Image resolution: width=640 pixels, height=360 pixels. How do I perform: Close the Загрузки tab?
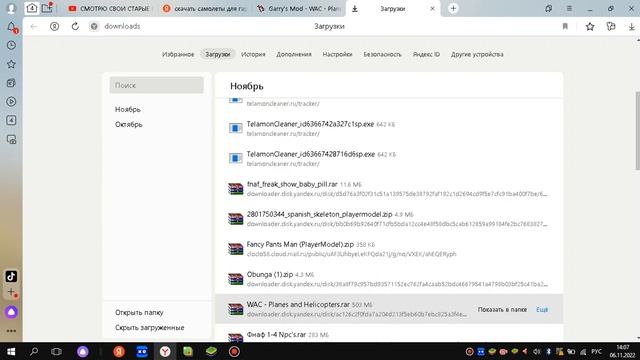432,9
